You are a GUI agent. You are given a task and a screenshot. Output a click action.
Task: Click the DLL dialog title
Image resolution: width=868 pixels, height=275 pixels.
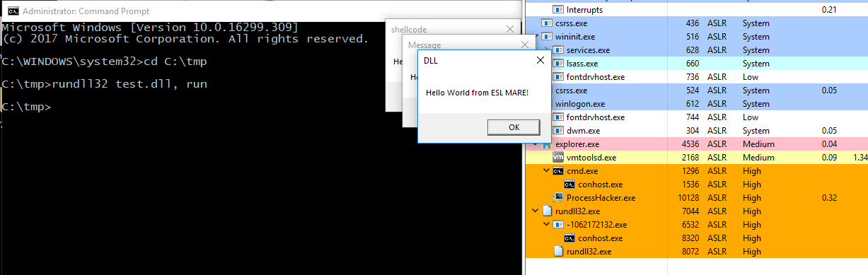pyautogui.click(x=431, y=62)
